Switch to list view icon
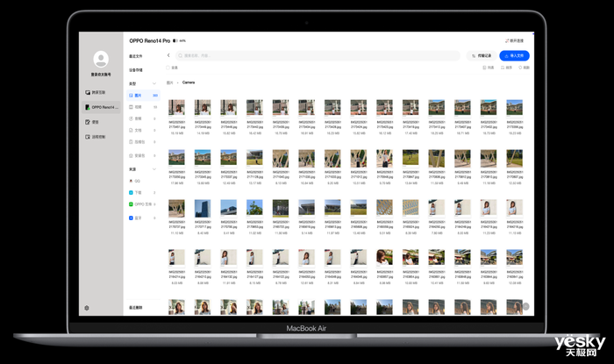This screenshot has width=614, height=364. [x=488, y=68]
